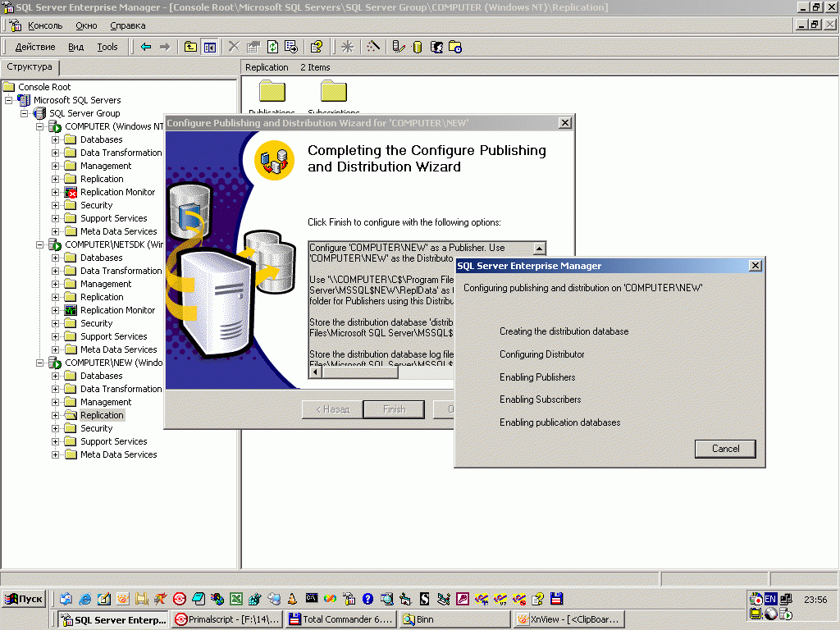Image resolution: width=840 pixels, height=630 pixels.
Task: Click the blue help question quick launch icon
Action: point(367,599)
